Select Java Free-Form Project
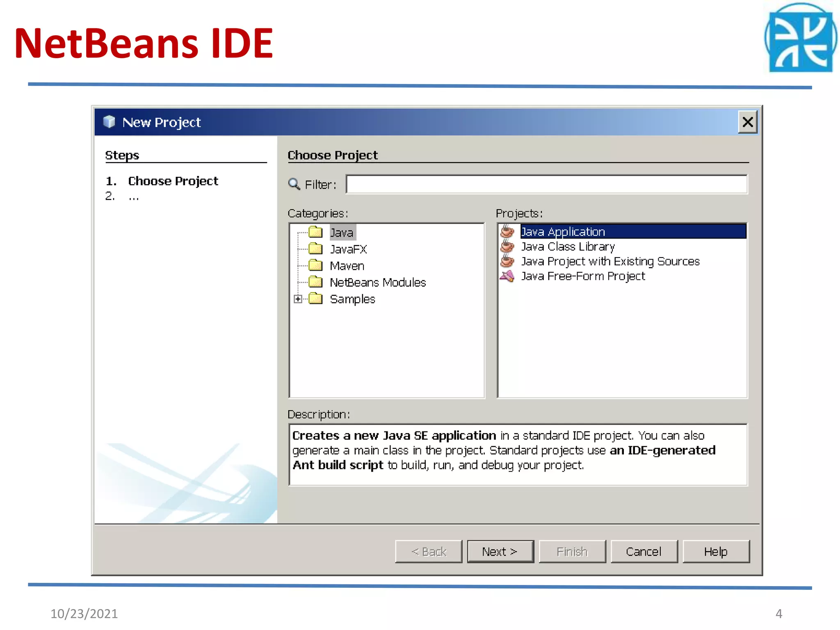This screenshot has width=840, height=630. [x=582, y=276]
